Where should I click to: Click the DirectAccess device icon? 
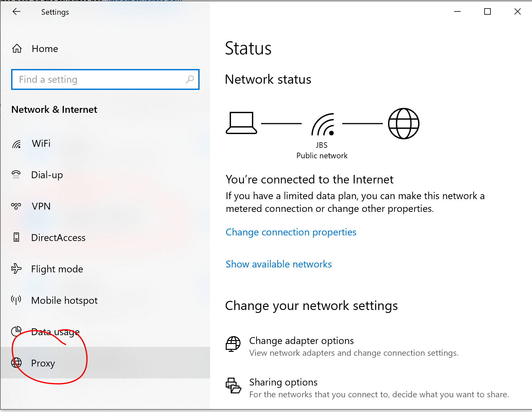click(16, 237)
